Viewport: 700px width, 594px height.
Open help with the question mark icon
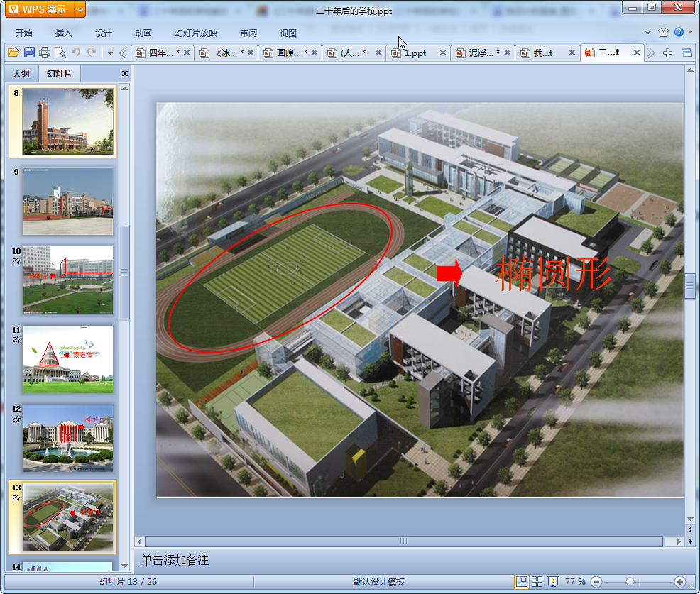[x=679, y=32]
